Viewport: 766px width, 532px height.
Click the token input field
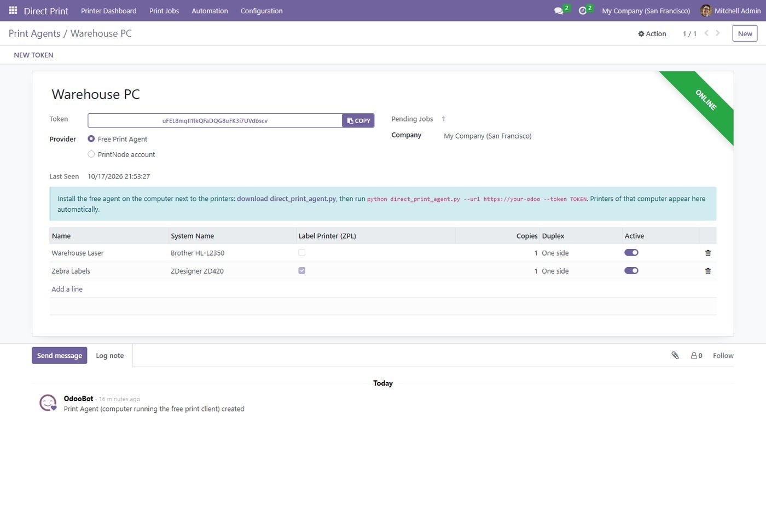215,120
